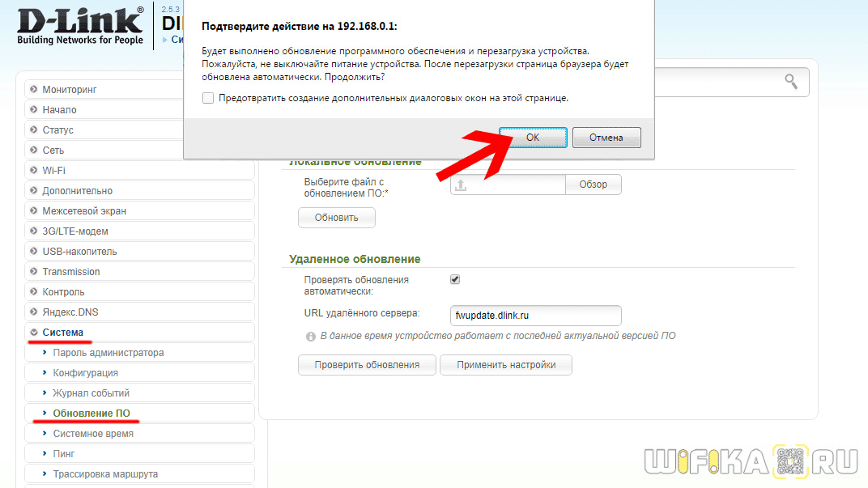Click the bullet icon next to Мониторинг
Viewport: 868px width, 488px height.
34,89
